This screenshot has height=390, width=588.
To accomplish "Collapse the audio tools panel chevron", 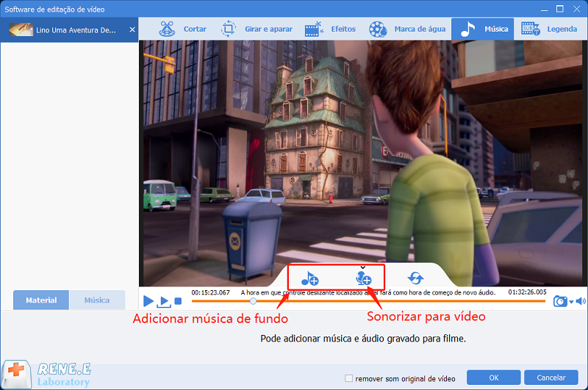I will [x=362, y=267].
